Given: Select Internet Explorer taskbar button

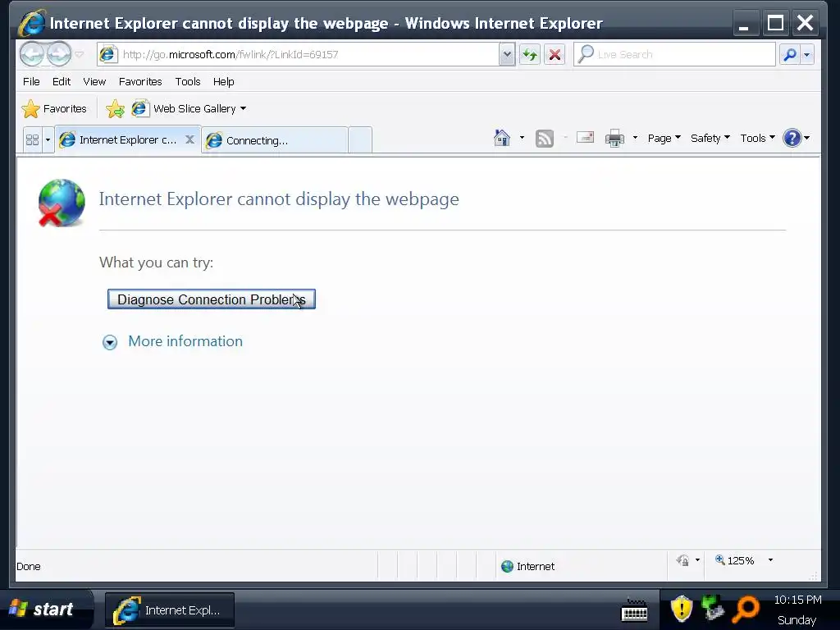Looking at the screenshot, I should [x=169, y=610].
